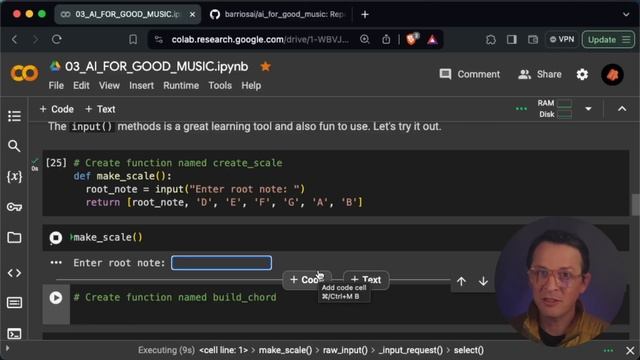Open the View menu

pyautogui.click(x=109, y=85)
